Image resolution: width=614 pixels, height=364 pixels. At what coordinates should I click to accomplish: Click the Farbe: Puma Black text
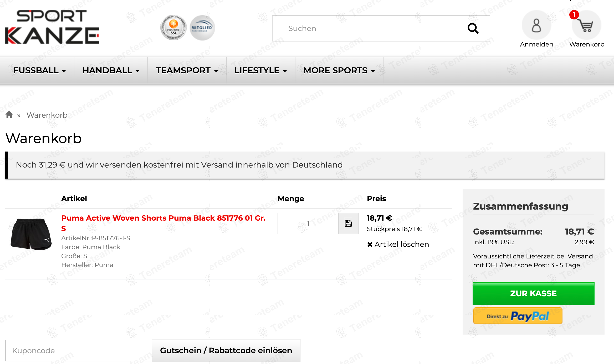pyautogui.click(x=91, y=247)
